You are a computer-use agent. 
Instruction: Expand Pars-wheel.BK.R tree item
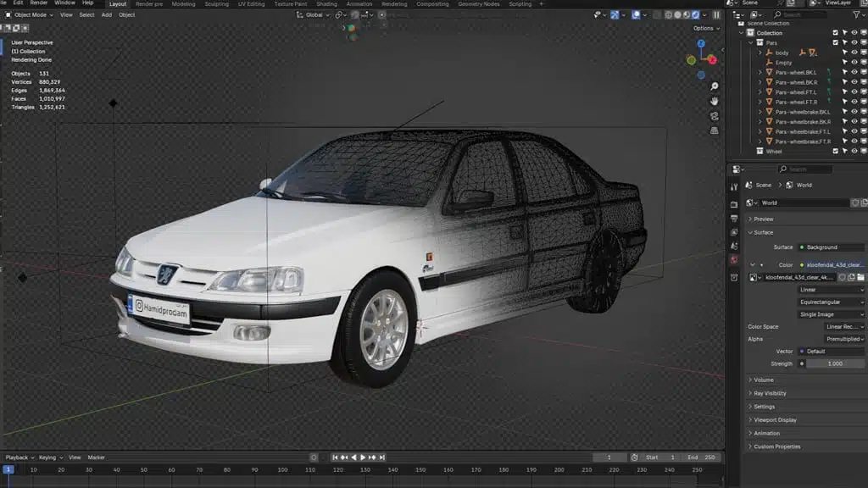pos(760,82)
